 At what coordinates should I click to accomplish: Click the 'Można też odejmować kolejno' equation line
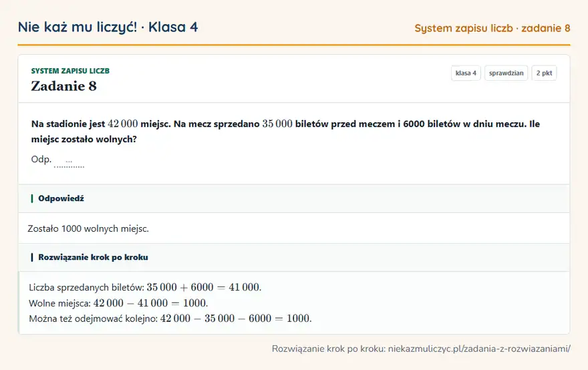[x=170, y=319]
